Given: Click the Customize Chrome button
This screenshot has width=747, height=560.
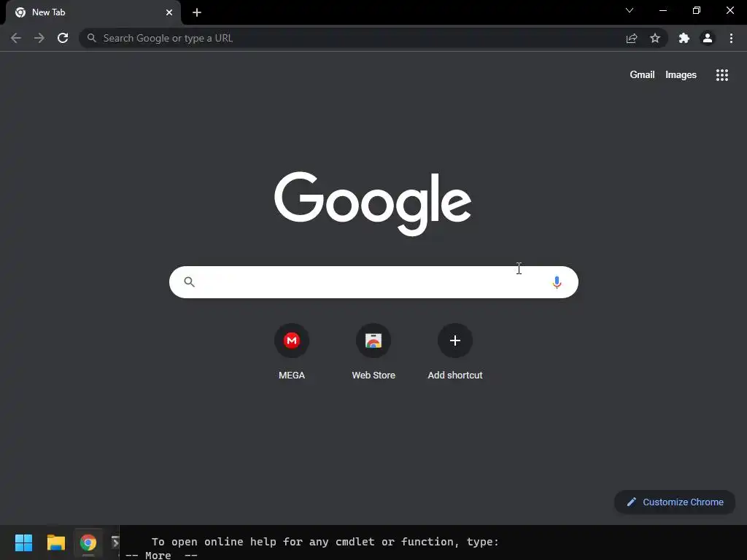Looking at the screenshot, I should [675, 502].
